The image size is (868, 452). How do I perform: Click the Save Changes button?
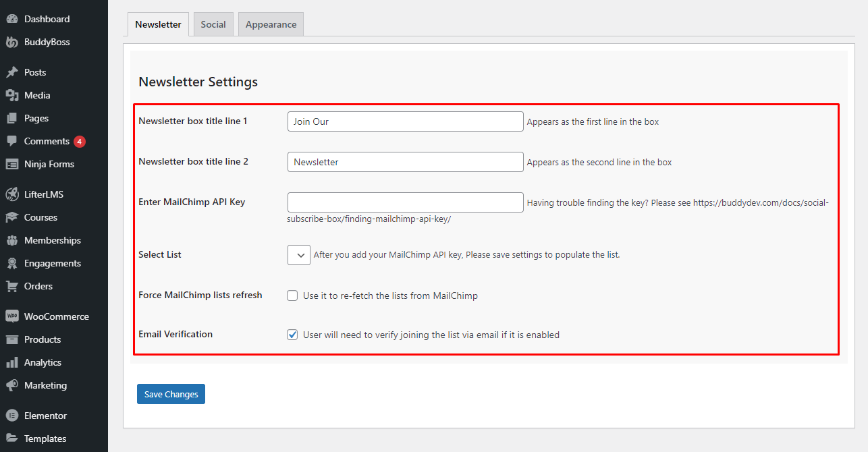[x=171, y=394]
